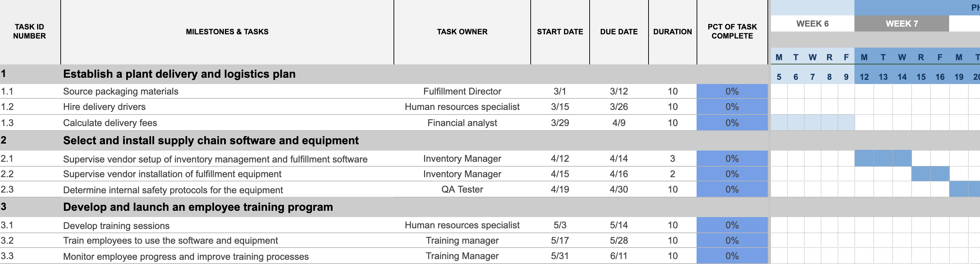Select the Week 7 timeline header
980x264 pixels.
[901, 23]
